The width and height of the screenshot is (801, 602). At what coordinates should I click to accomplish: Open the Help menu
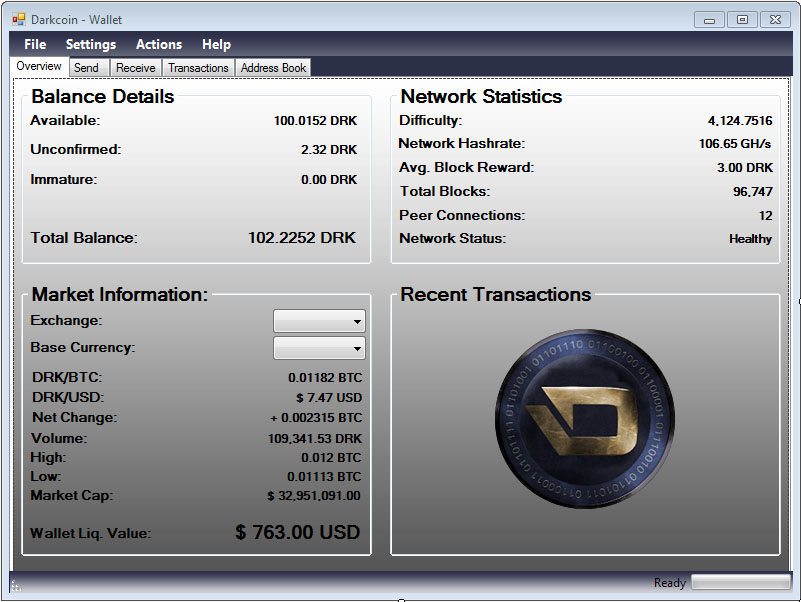tap(217, 44)
